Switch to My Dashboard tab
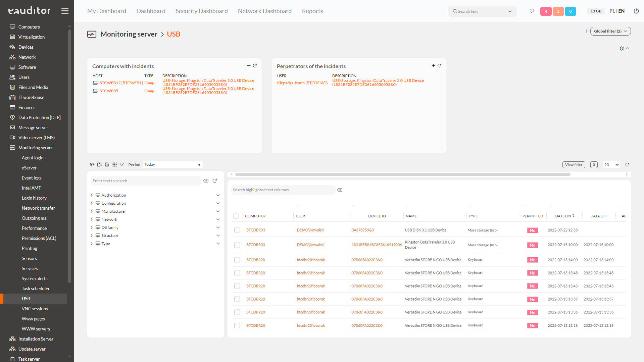Screen dimensions: 644x362 [107, 11]
